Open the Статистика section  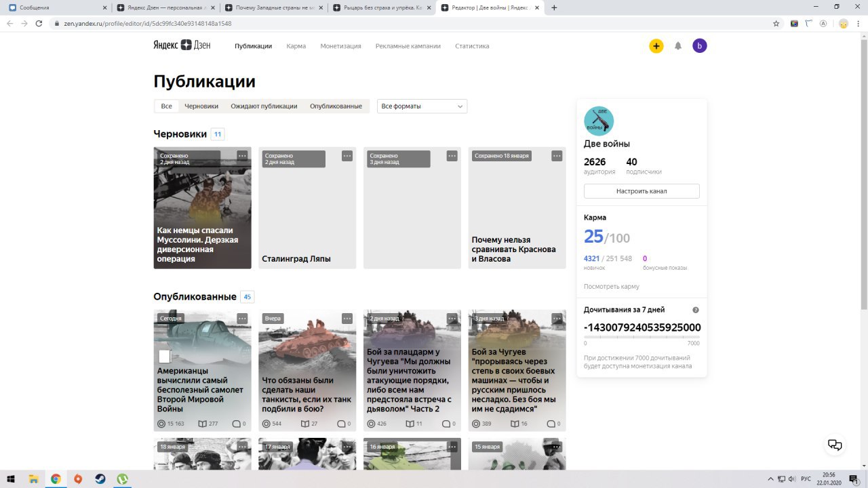point(472,46)
